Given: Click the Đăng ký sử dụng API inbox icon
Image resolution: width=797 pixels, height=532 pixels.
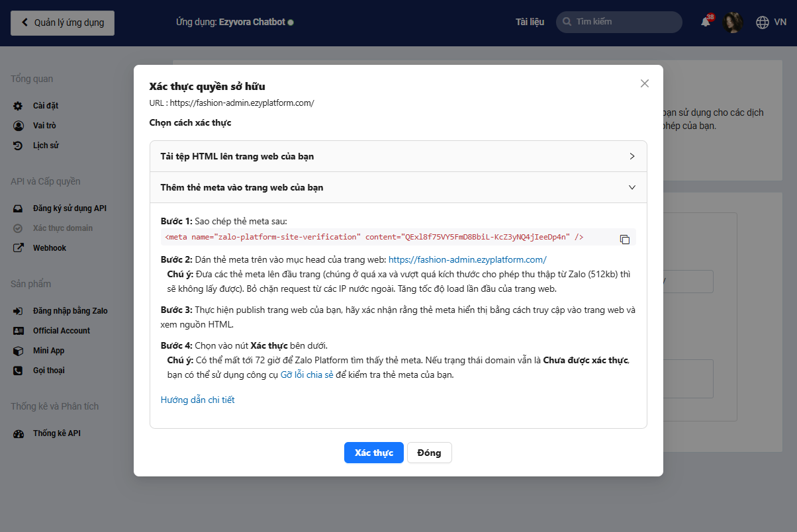Looking at the screenshot, I should coord(19,208).
